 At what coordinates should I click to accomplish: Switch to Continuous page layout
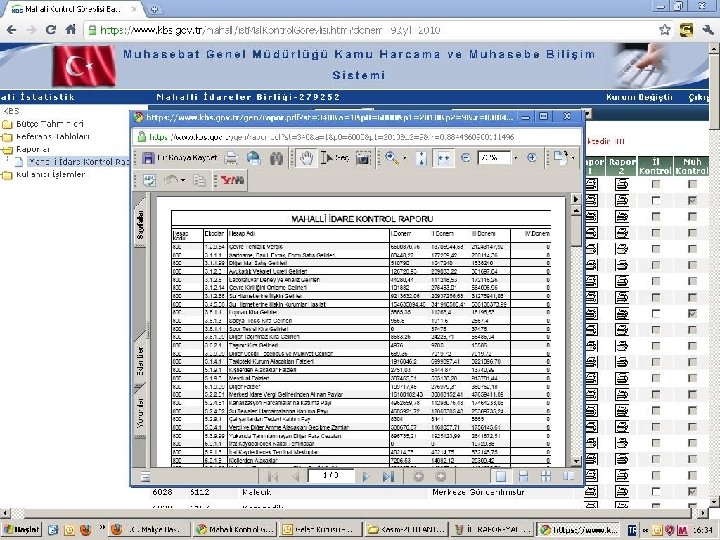(523, 477)
